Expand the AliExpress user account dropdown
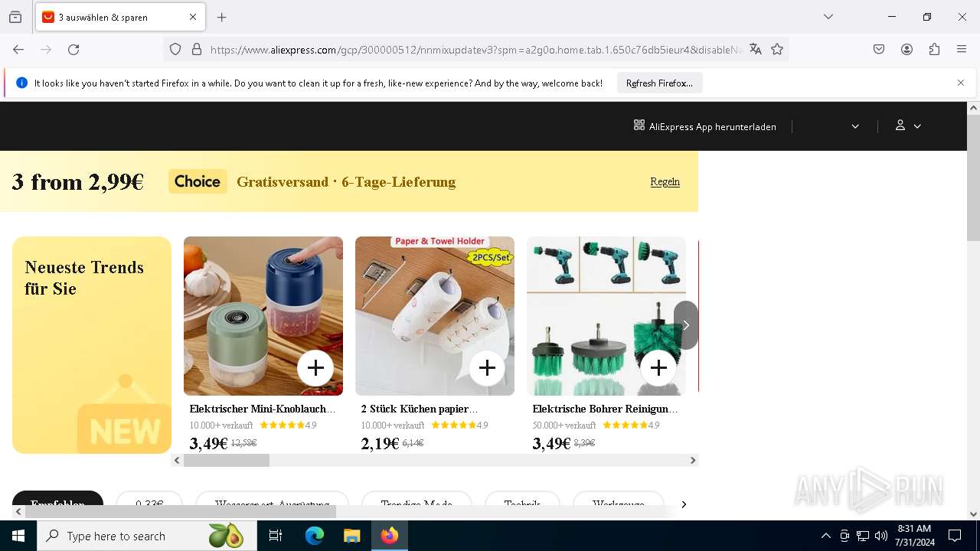 (x=908, y=126)
